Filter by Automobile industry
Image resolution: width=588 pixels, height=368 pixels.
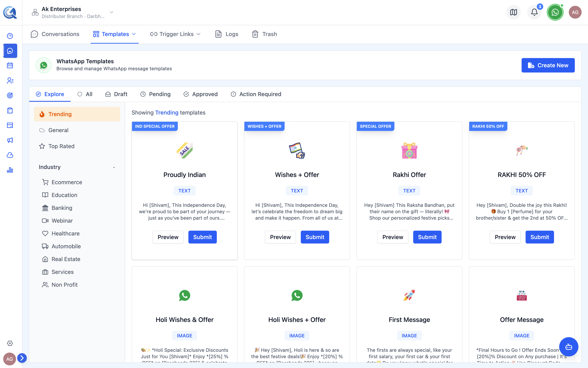tap(61, 246)
